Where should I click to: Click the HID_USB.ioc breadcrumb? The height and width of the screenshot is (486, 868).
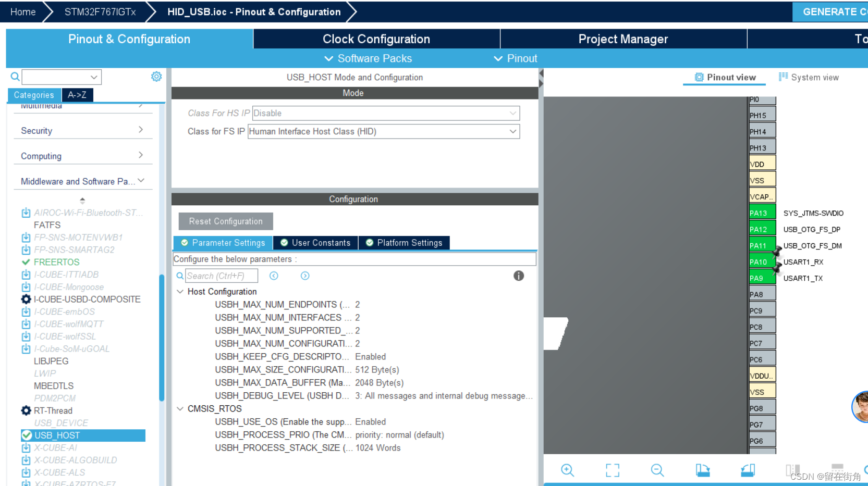pyautogui.click(x=254, y=11)
